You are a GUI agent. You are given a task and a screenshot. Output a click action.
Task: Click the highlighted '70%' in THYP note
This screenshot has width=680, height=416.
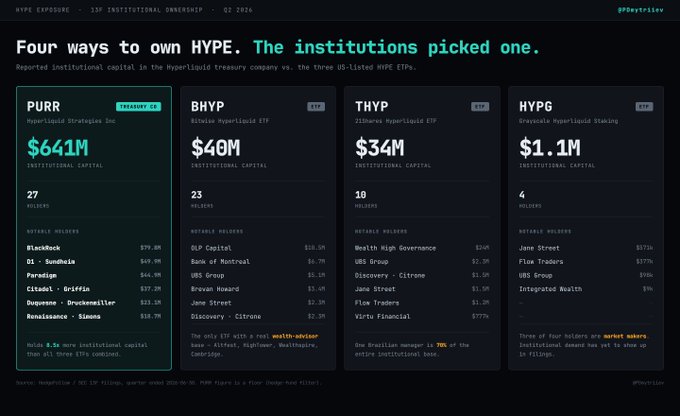tap(441, 345)
